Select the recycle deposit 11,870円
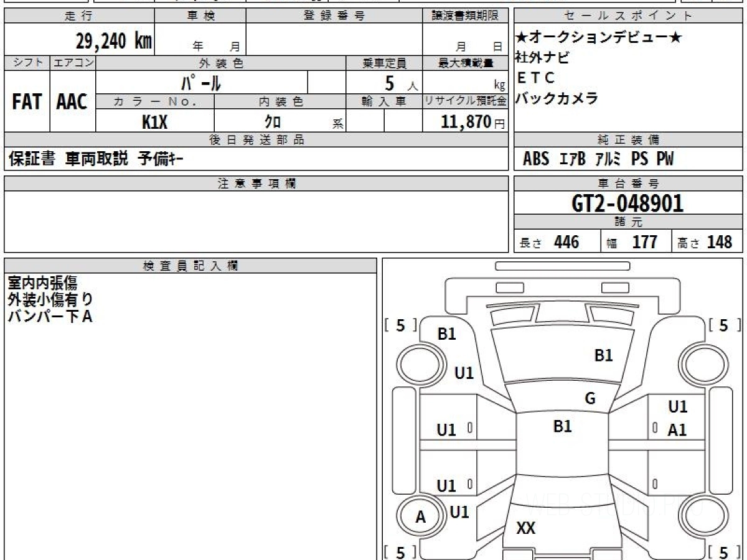This screenshot has width=747, height=560. [472, 121]
